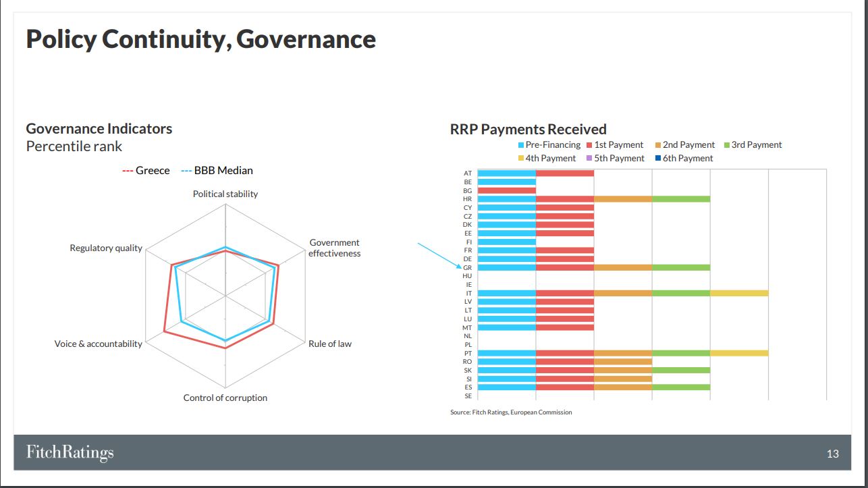This screenshot has width=868, height=488.
Task: Select the "Regulatory quality" axis label
Action: tap(106, 248)
